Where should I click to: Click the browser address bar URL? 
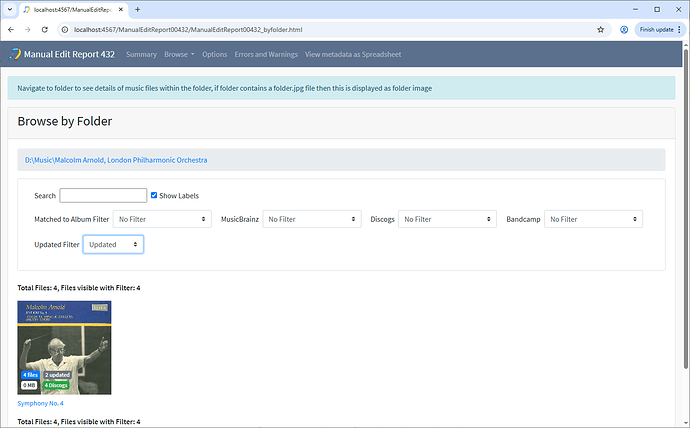pyautogui.click(x=188, y=29)
